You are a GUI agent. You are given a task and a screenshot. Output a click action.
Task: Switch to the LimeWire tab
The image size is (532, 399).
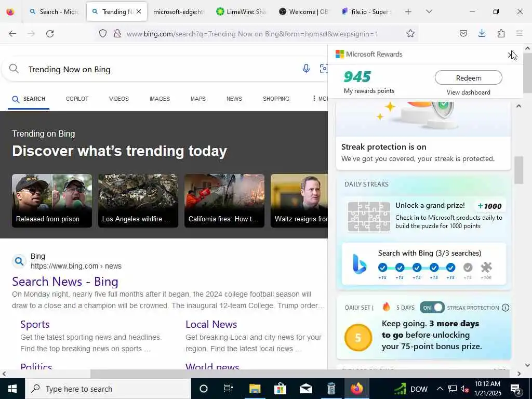pyautogui.click(x=242, y=12)
